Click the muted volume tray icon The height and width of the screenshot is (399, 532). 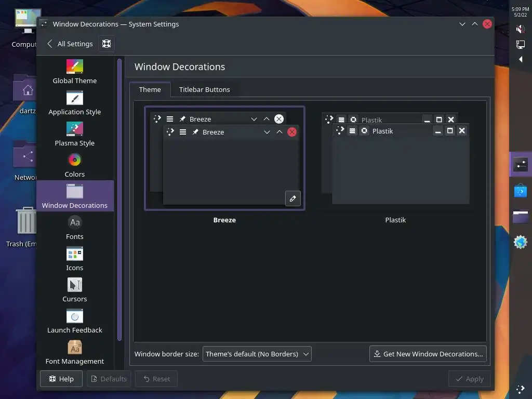(x=521, y=29)
